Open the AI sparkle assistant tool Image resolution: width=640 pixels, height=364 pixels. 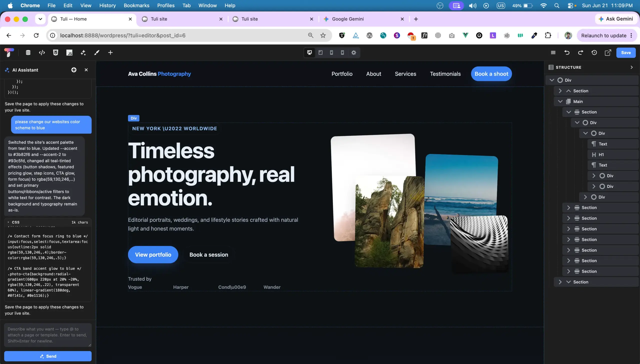83,52
